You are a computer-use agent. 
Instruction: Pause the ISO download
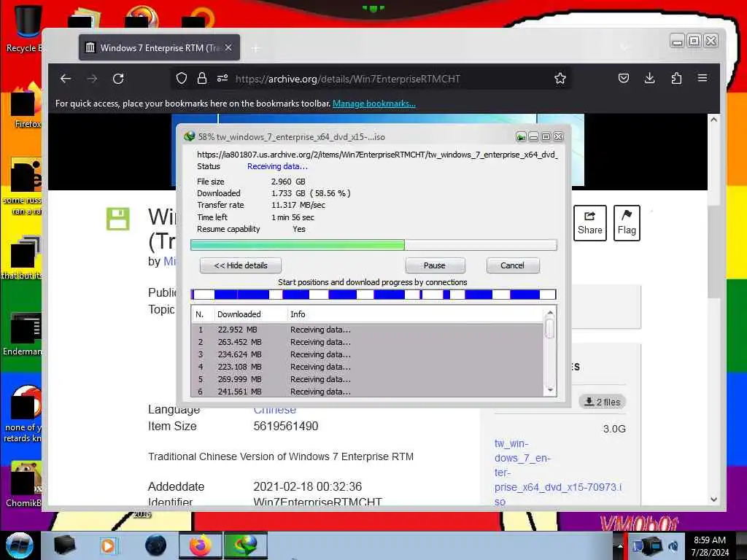click(435, 265)
